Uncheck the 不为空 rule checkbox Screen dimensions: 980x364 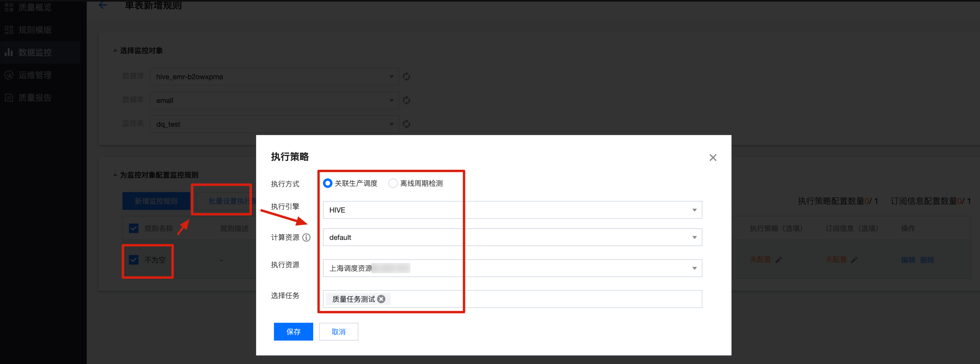pos(133,260)
